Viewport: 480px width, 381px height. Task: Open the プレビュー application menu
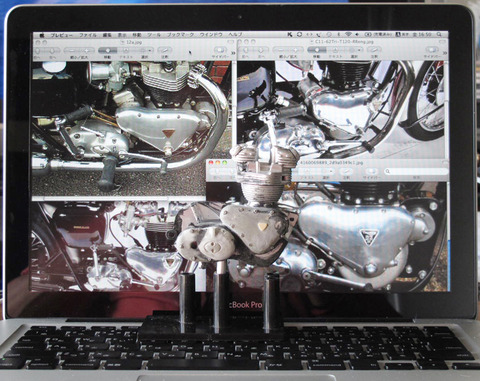click(61, 35)
